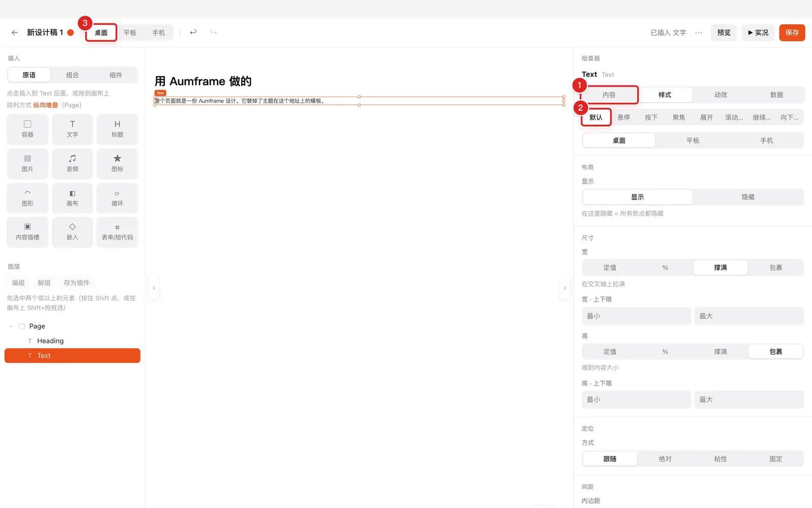The image size is (812, 508).
Task: Insert a 文字 text element
Action: pyautogui.click(x=73, y=129)
